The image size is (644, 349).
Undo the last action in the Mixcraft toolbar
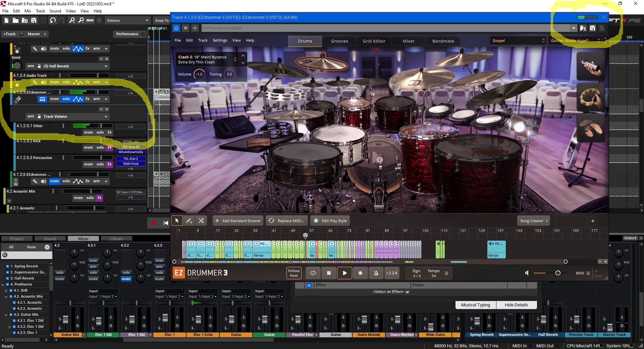click(53, 20)
